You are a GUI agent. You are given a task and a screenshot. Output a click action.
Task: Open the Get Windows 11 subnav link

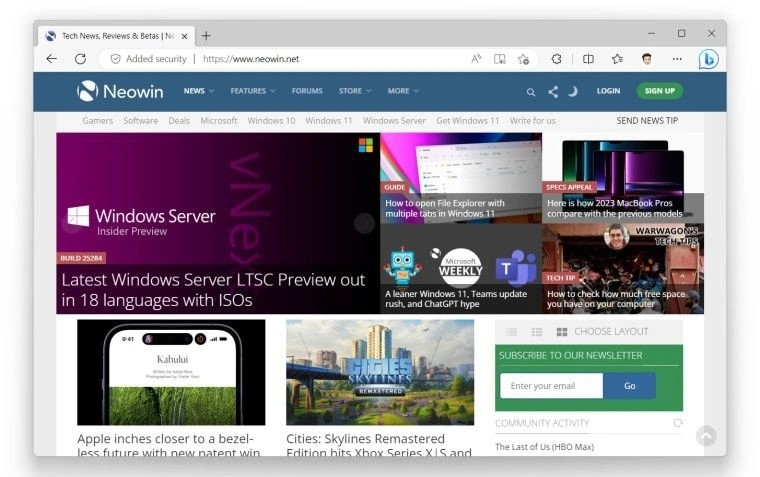(x=467, y=121)
